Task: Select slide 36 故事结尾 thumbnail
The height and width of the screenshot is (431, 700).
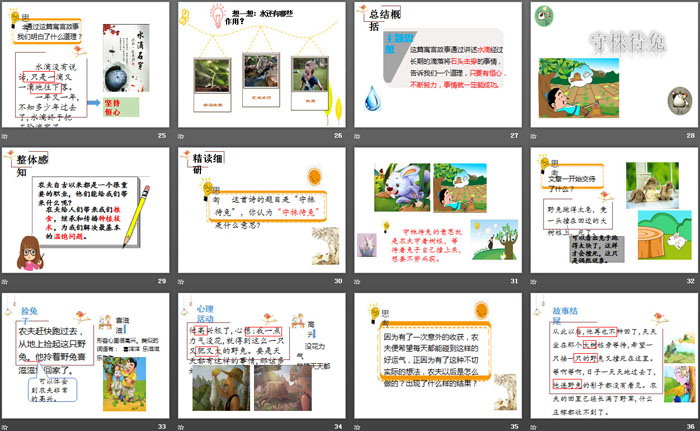Action: coord(614,356)
